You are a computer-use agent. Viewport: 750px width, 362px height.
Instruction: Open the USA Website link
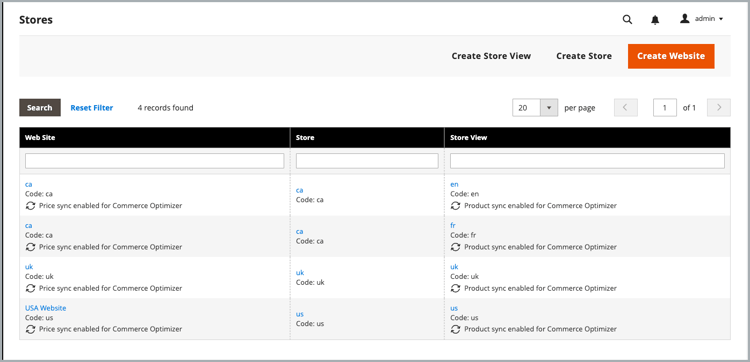tap(45, 308)
